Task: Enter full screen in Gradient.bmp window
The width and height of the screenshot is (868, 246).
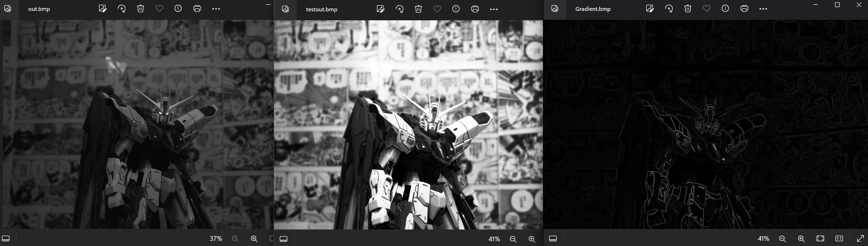Action: tap(860, 238)
